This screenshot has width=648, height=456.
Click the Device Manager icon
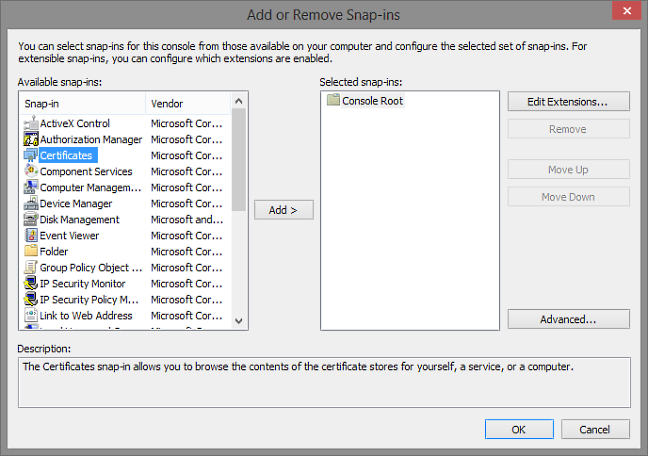[30, 204]
